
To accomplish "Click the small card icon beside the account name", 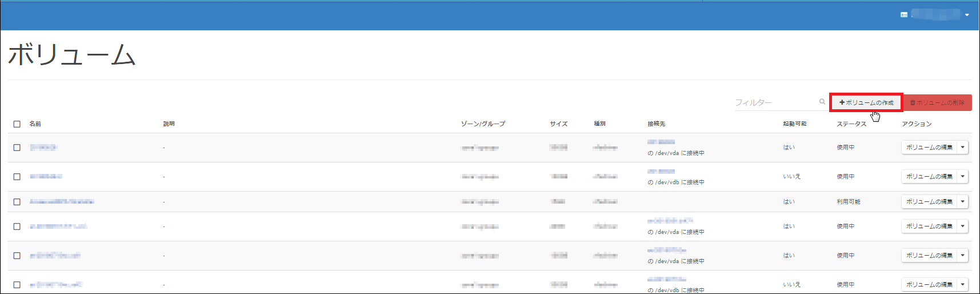I will [904, 15].
